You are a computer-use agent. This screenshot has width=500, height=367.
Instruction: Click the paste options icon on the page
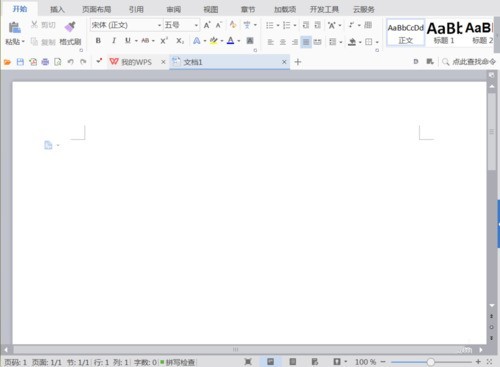49,145
